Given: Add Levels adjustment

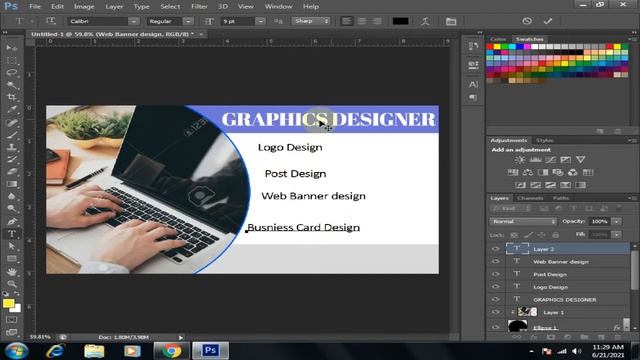Looking at the screenshot, I should [535, 160].
